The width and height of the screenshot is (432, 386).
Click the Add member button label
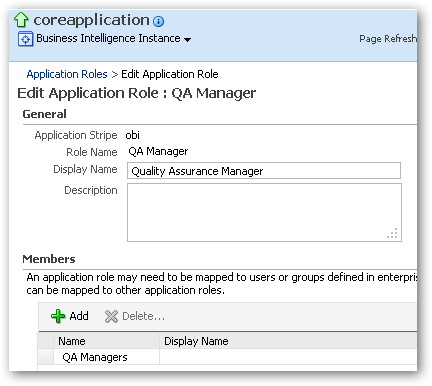tap(79, 316)
